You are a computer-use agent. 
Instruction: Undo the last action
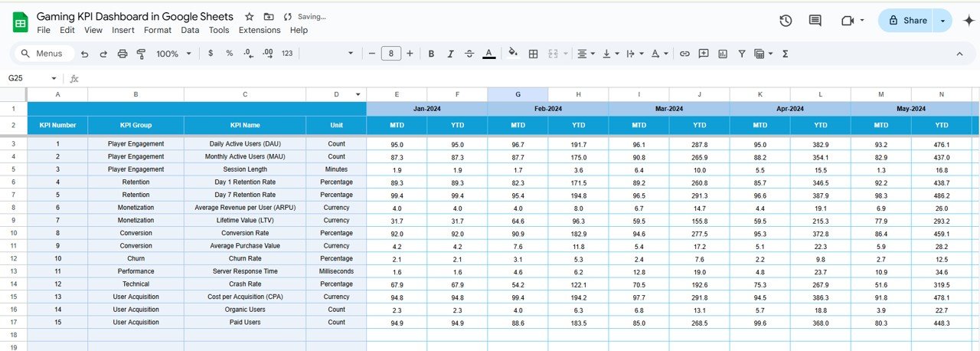coord(84,54)
